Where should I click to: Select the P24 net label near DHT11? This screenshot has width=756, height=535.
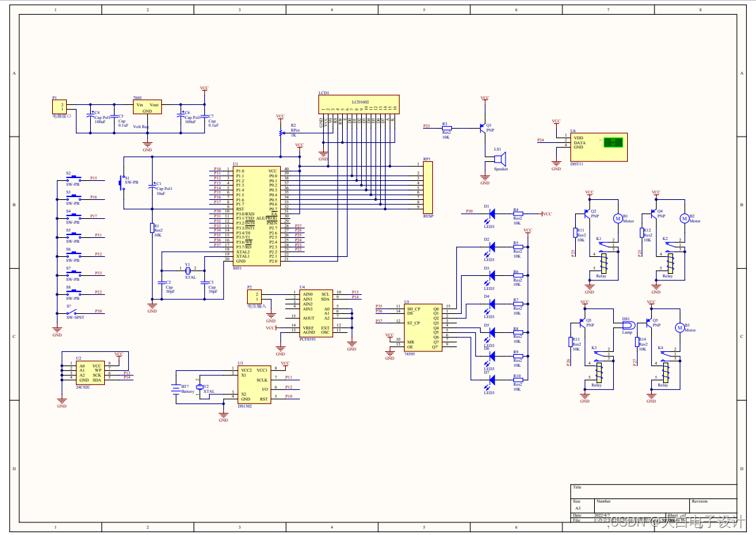[x=541, y=140]
